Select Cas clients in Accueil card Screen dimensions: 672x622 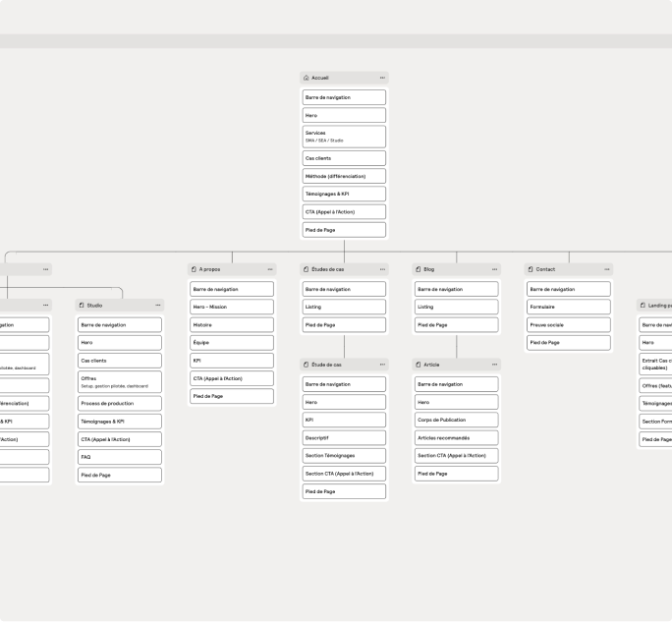344,158
